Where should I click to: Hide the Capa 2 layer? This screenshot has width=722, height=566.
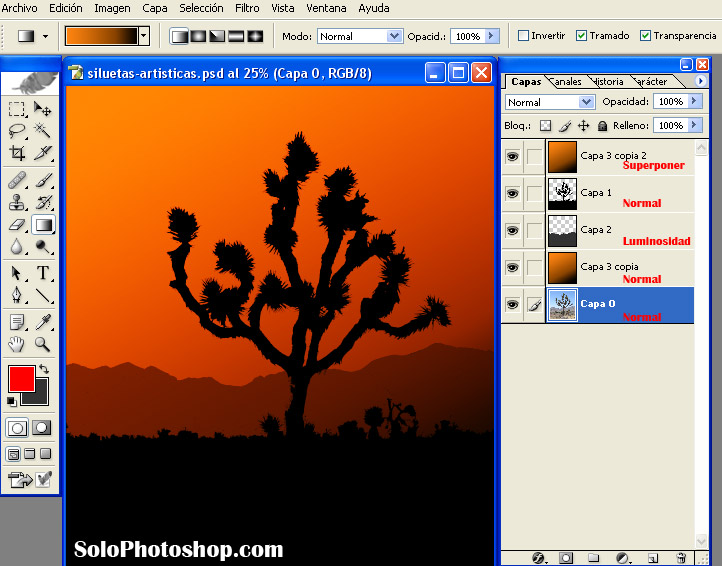[512, 230]
